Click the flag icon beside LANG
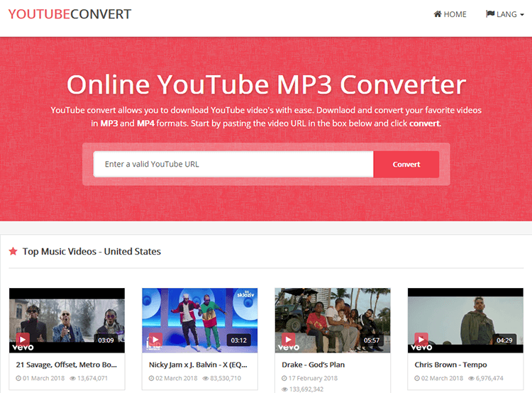Image resolution: width=532 pixels, height=393 pixels. pyautogui.click(x=490, y=14)
